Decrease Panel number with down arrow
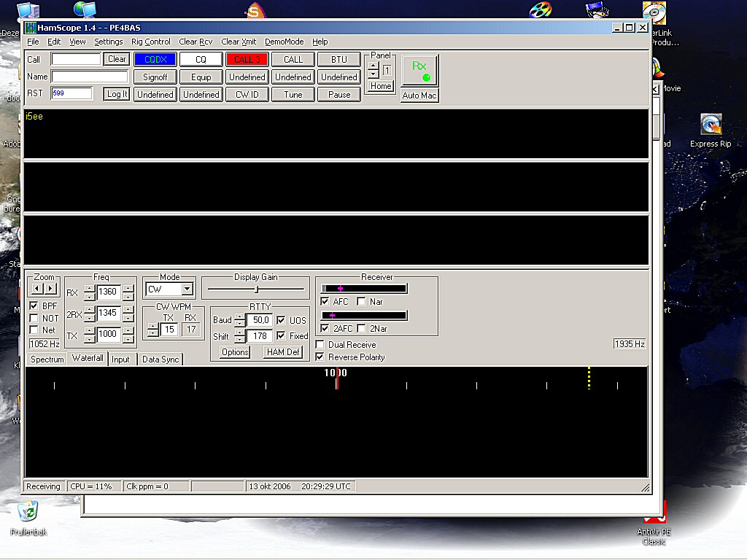Viewport: 747px width, 560px height. tap(373, 74)
